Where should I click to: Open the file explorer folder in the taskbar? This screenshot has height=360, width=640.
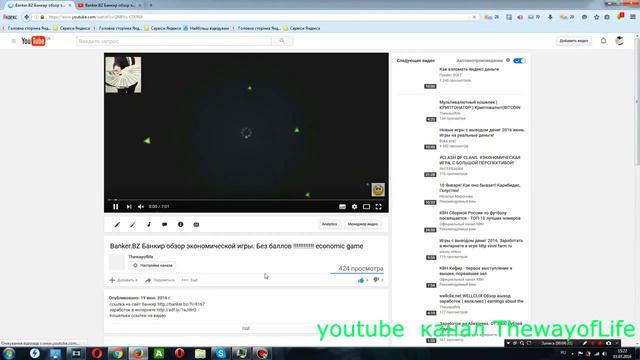(200, 353)
